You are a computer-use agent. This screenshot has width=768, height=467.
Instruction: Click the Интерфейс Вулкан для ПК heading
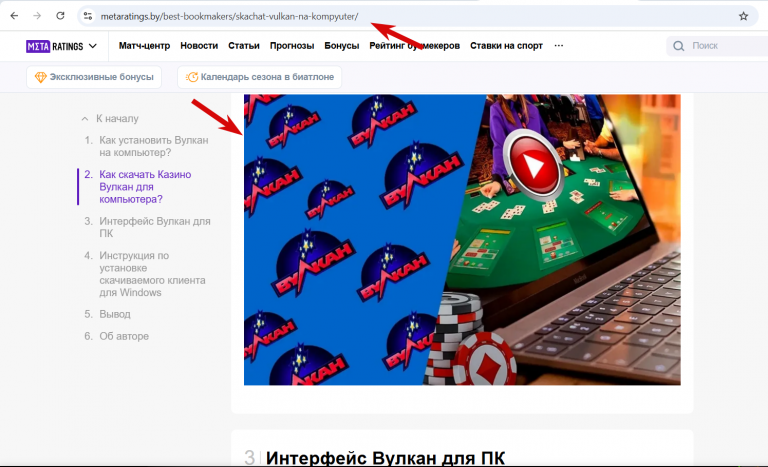[385, 458]
